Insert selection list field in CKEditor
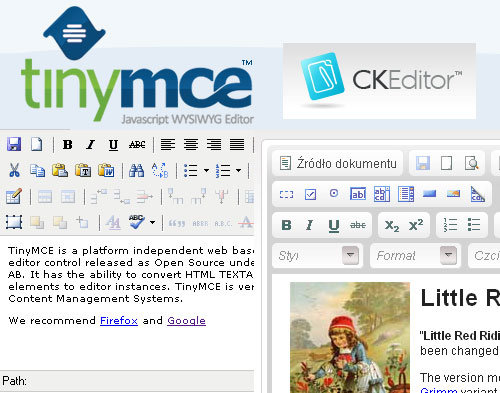This screenshot has width=500, height=393. (406, 194)
